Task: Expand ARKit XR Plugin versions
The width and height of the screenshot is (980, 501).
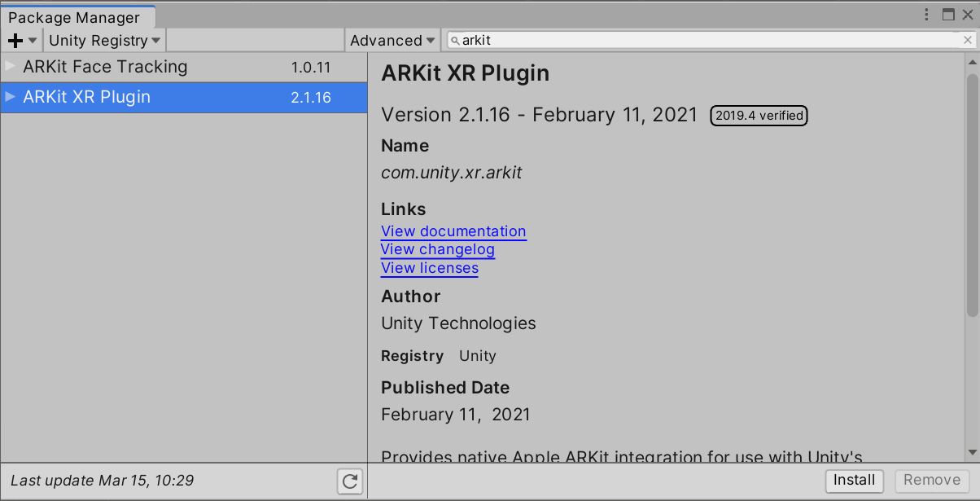Action: tap(10, 97)
